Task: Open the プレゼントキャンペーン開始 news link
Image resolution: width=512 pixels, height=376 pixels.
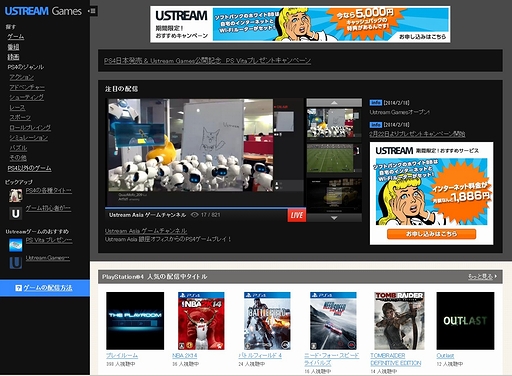Action: click(x=417, y=134)
